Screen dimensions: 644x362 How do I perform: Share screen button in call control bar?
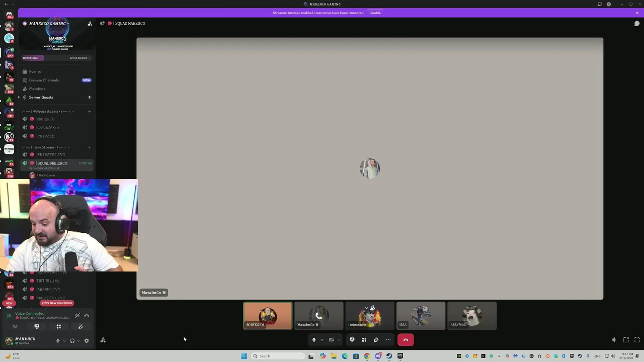tap(352, 340)
